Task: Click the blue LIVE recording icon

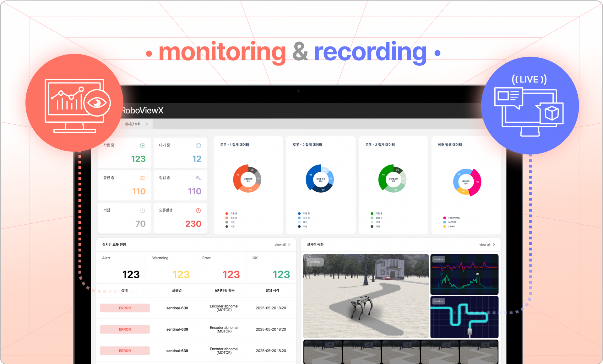Action: coord(530,105)
